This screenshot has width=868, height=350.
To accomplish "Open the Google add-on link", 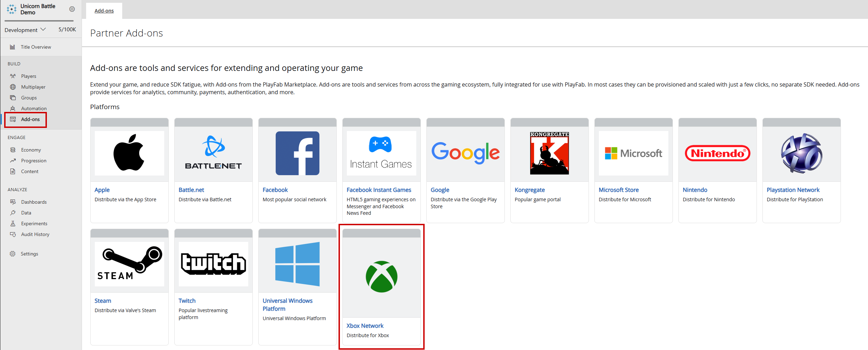I will click(x=440, y=190).
